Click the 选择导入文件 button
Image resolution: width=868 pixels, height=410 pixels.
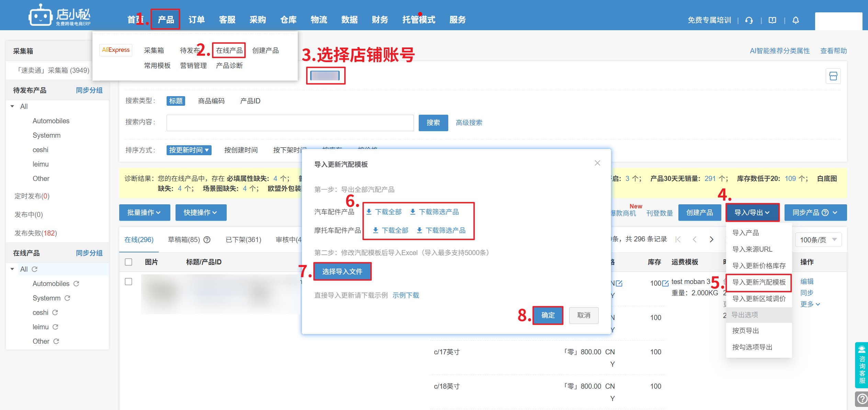click(x=342, y=272)
